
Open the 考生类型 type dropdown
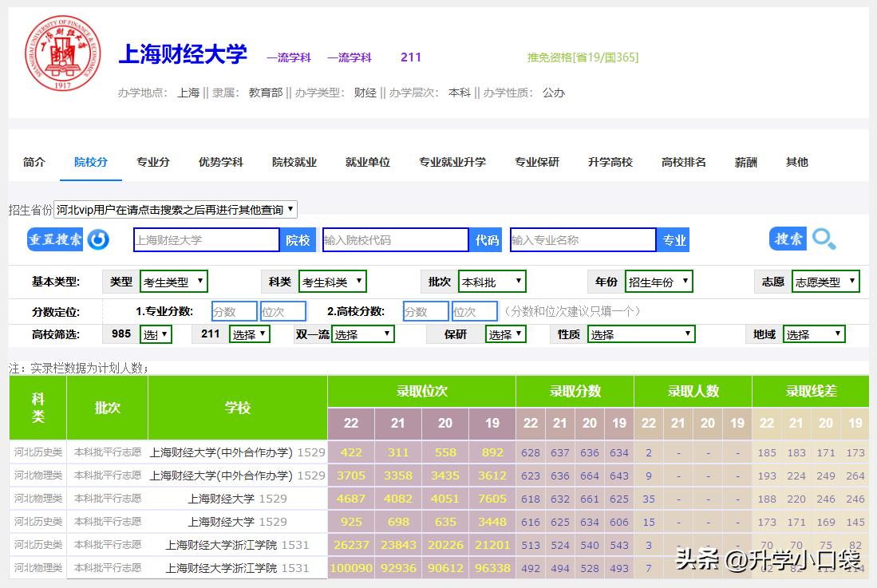pos(172,281)
